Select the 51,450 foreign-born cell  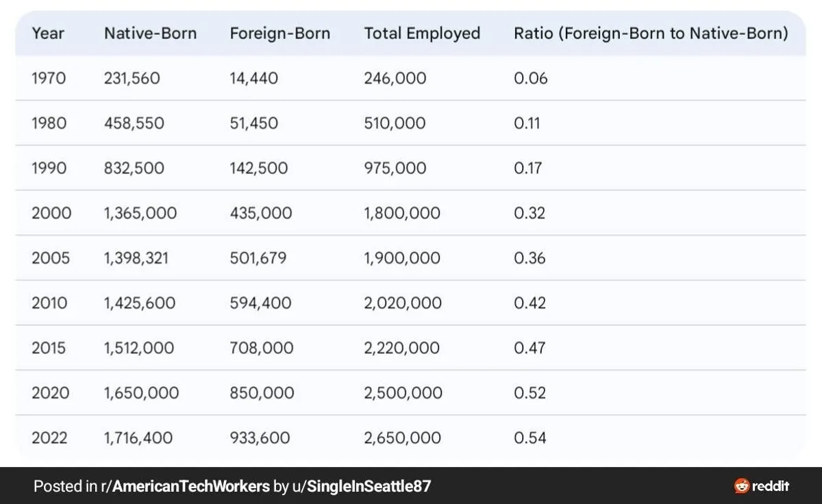point(253,123)
